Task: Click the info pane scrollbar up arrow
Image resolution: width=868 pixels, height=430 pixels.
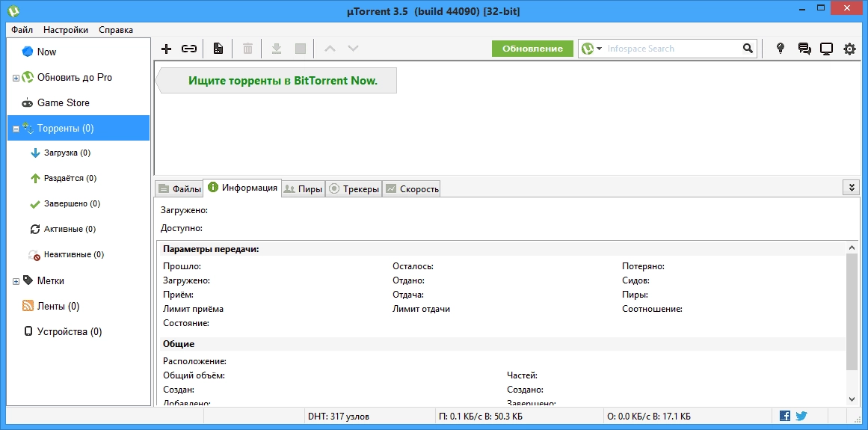Action: [x=852, y=247]
